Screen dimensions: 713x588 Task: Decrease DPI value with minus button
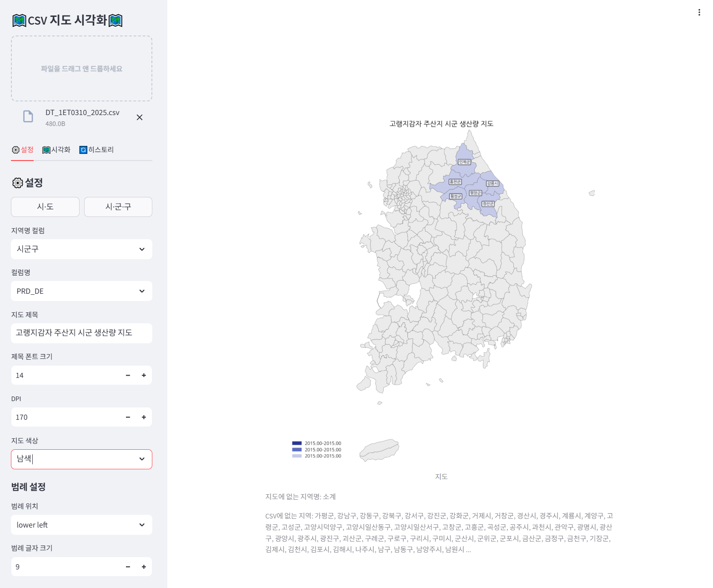pyautogui.click(x=128, y=417)
